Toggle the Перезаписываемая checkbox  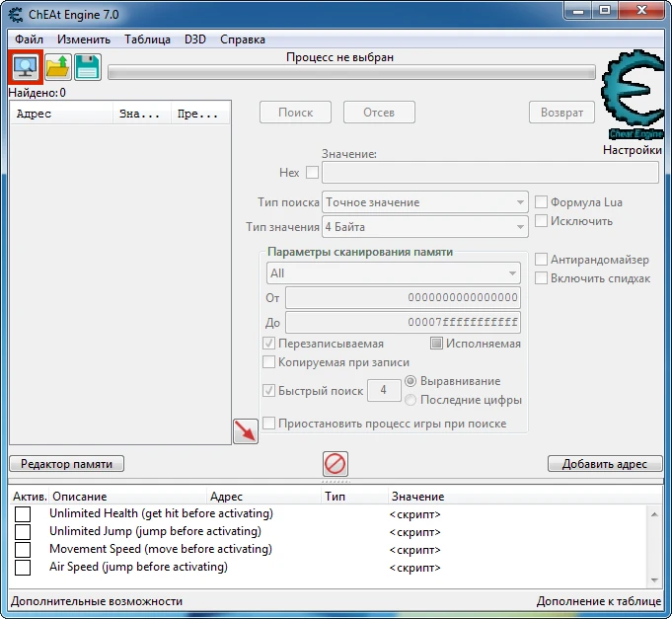pos(268,343)
